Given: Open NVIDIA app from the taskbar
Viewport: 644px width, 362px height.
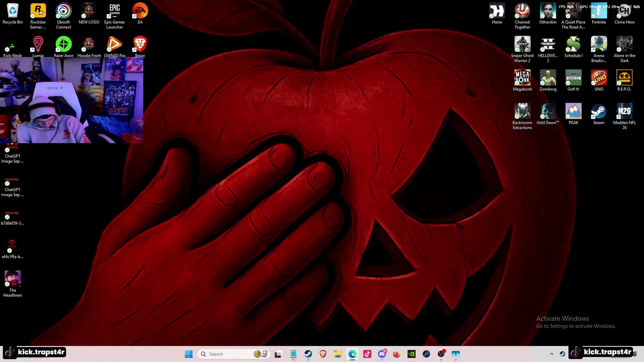Looking at the screenshot, I should [412, 354].
